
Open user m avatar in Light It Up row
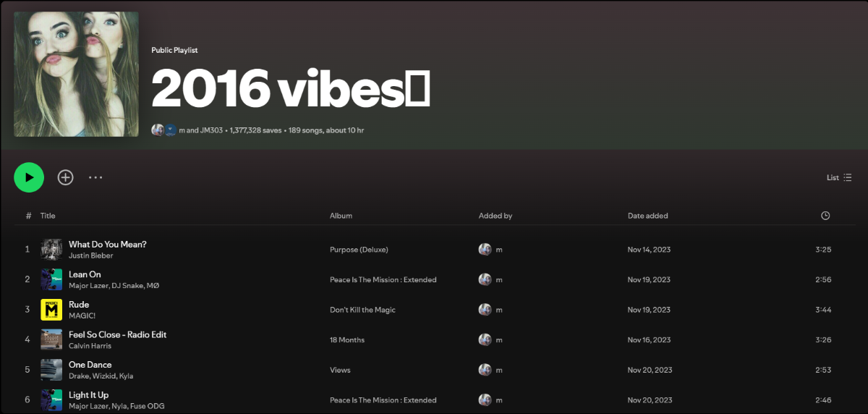[x=485, y=400]
